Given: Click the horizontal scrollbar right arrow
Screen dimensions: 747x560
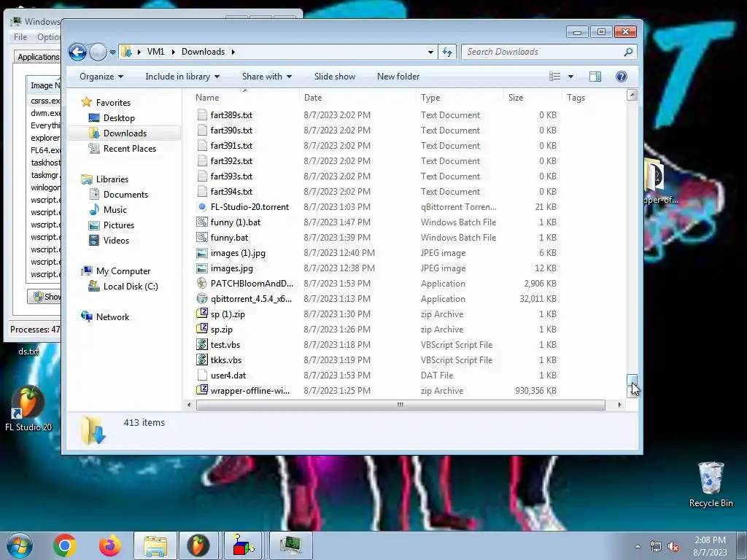Looking at the screenshot, I should [x=619, y=405].
